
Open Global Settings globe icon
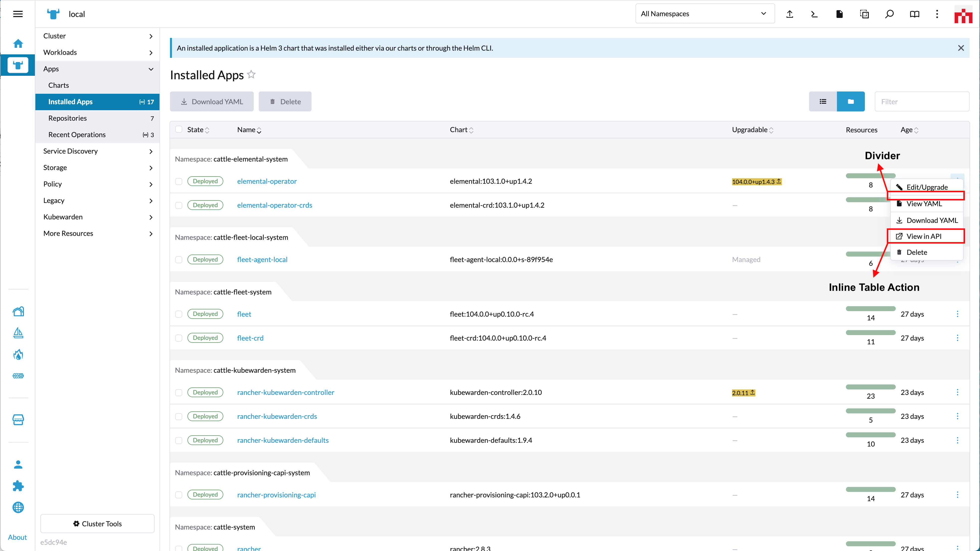[x=18, y=507]
